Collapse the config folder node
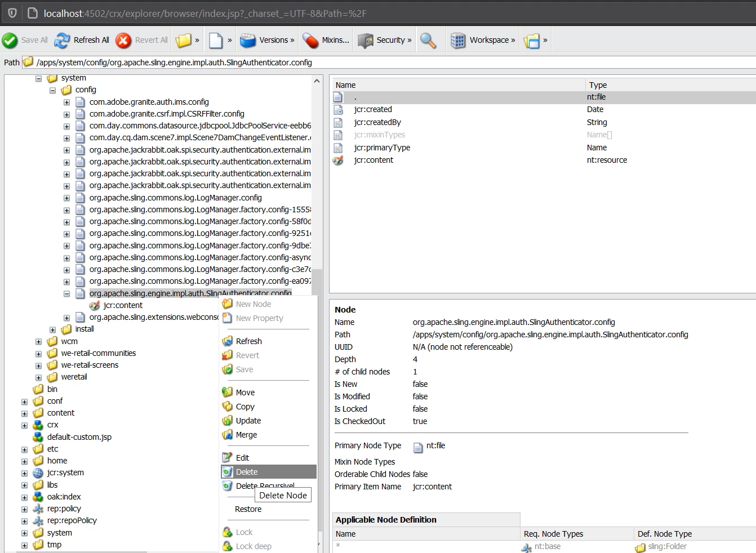 [x=52, y=90]
